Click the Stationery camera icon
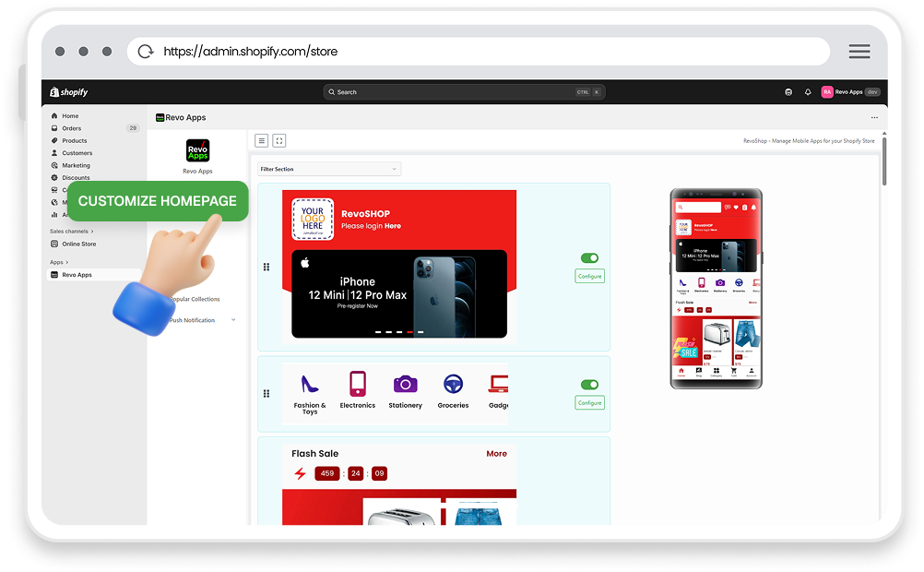Screen dimensions: 924x572 tap(405, 384)
